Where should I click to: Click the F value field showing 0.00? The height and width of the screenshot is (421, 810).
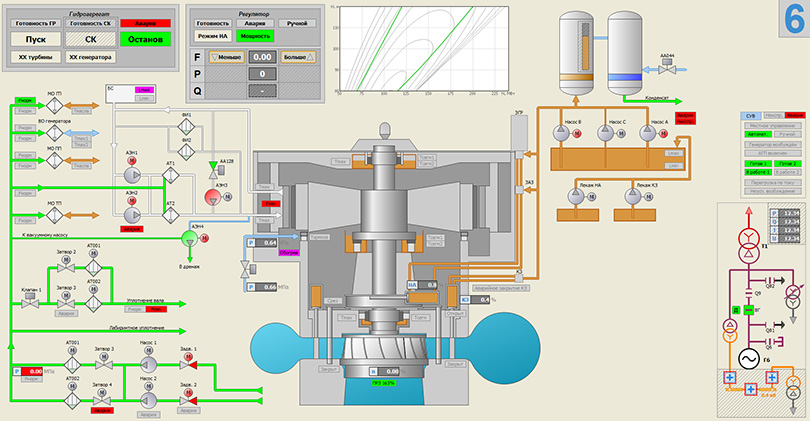[263, 58]
